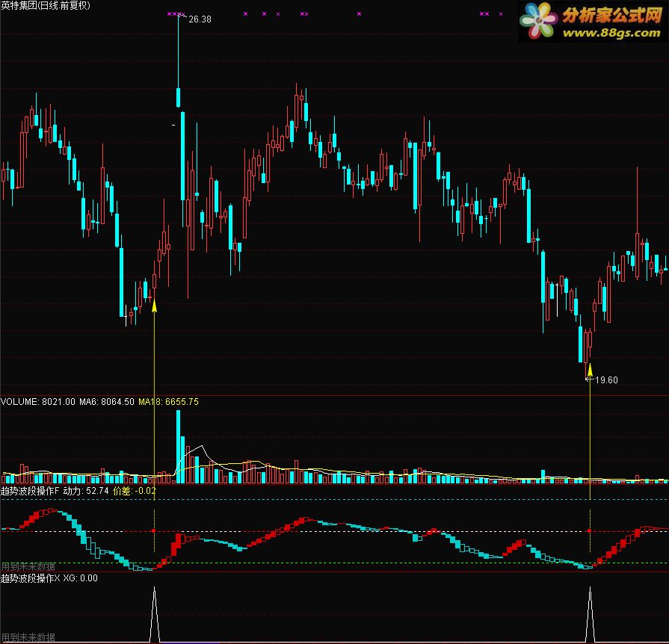Click the chart title 英特集团(日线.前复权)

46,5
